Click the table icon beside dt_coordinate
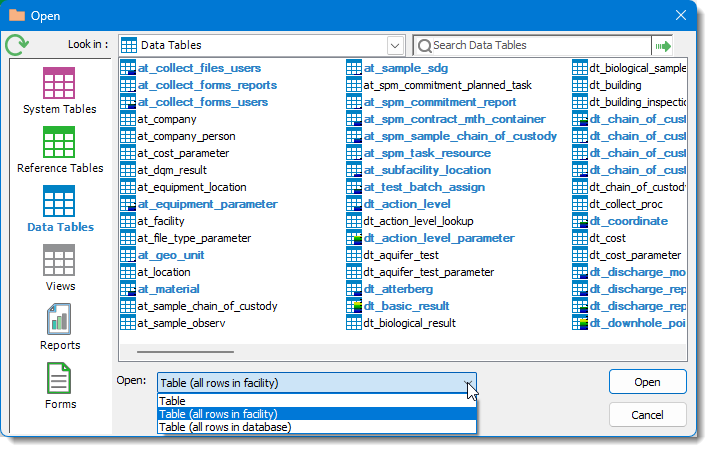Image resolution: width=712 pixels, height=452 pixels. [580, 221]
